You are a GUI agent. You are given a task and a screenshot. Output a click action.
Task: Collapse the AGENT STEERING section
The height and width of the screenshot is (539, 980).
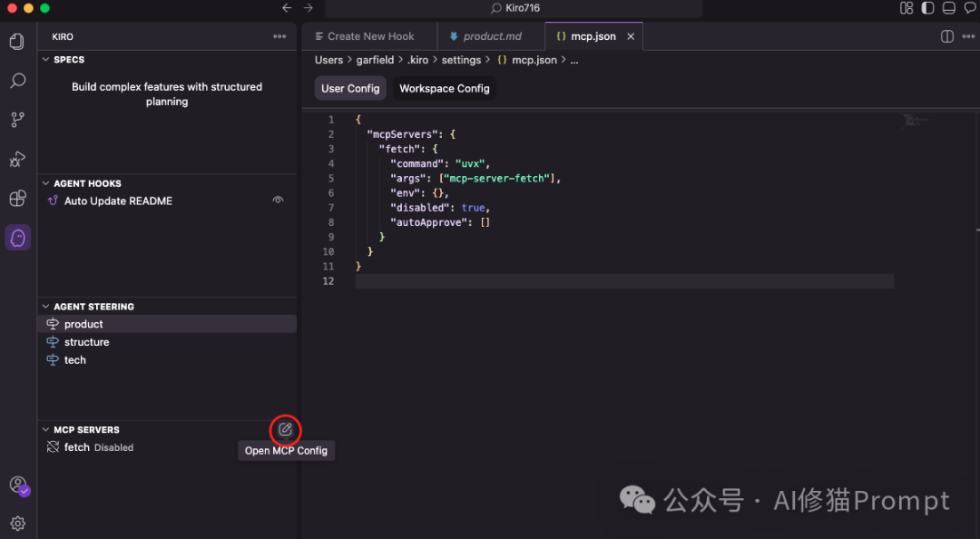click(x=45, y=307)
